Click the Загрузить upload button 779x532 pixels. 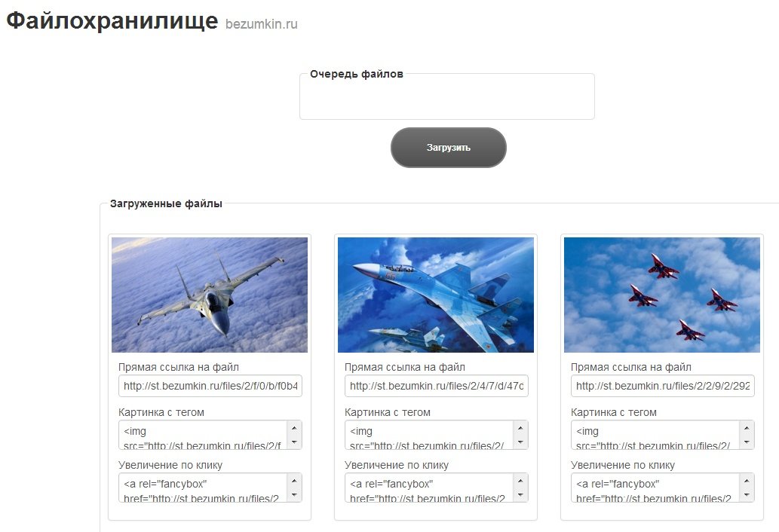coord(448,148)
